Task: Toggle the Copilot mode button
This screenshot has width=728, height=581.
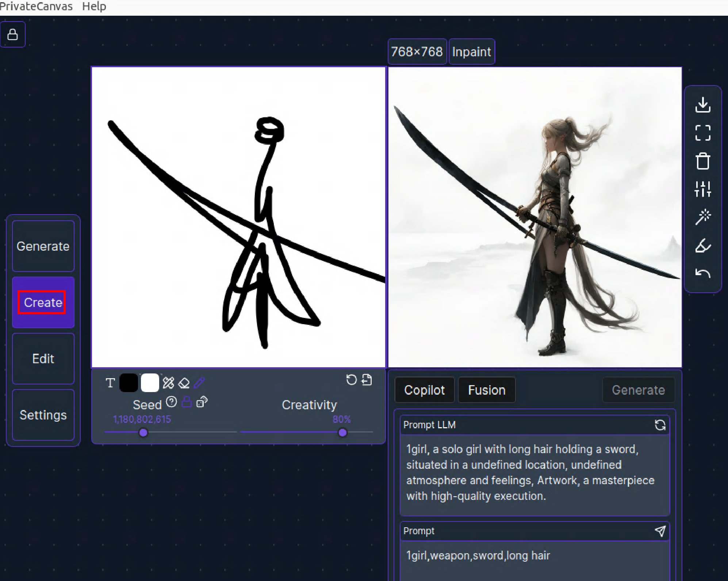Action: coord(424,390)
